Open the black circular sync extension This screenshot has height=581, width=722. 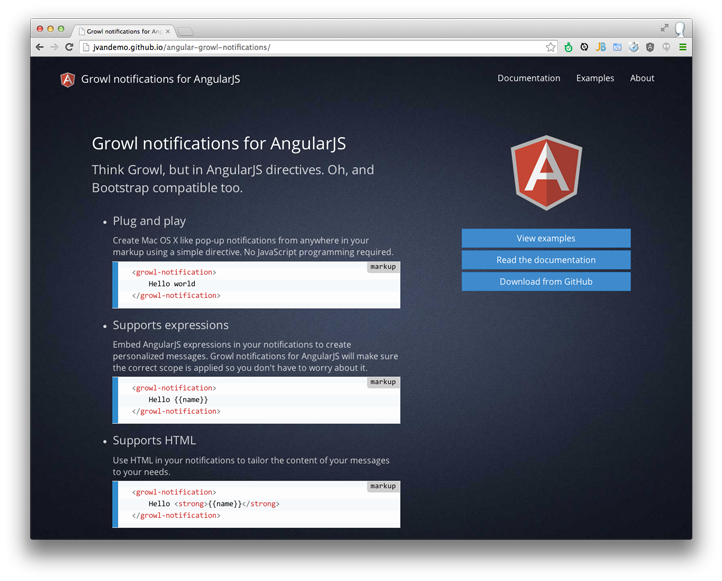click(584, 47)
